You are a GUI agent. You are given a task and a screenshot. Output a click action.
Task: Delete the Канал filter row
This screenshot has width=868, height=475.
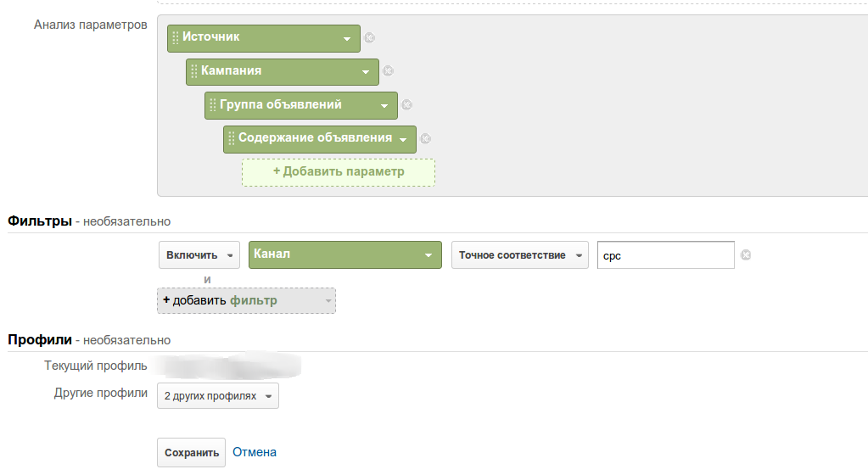point(746,254)
